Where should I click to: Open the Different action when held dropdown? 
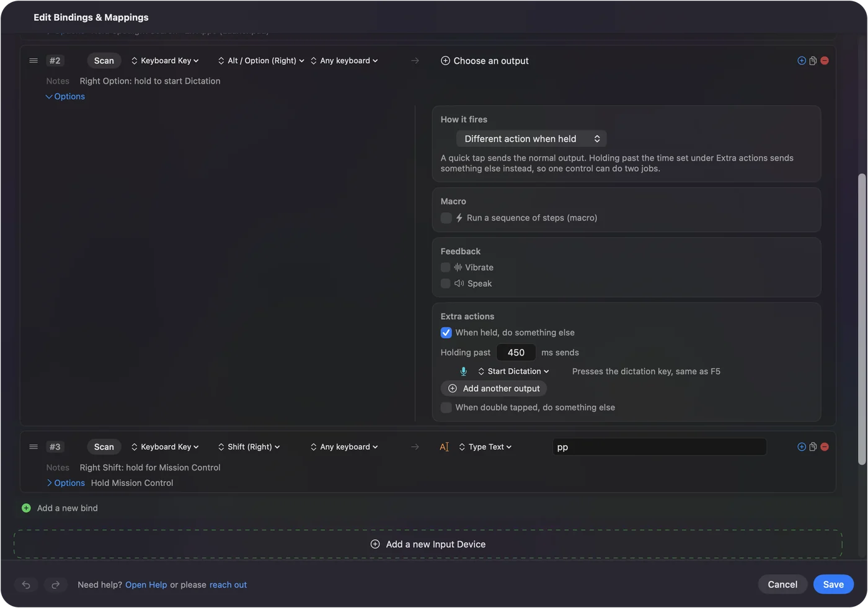click(x=531, y=139)
